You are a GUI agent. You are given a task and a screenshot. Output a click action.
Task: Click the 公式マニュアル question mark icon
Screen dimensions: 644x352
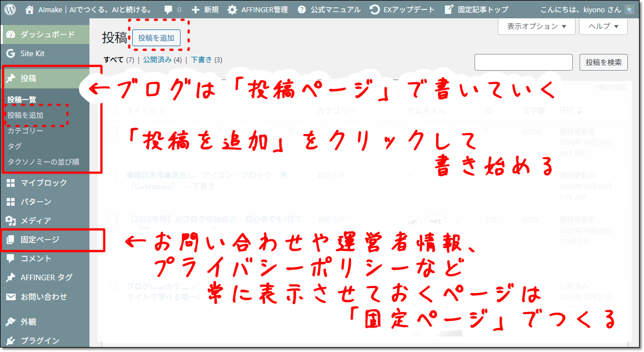[301, 8]
